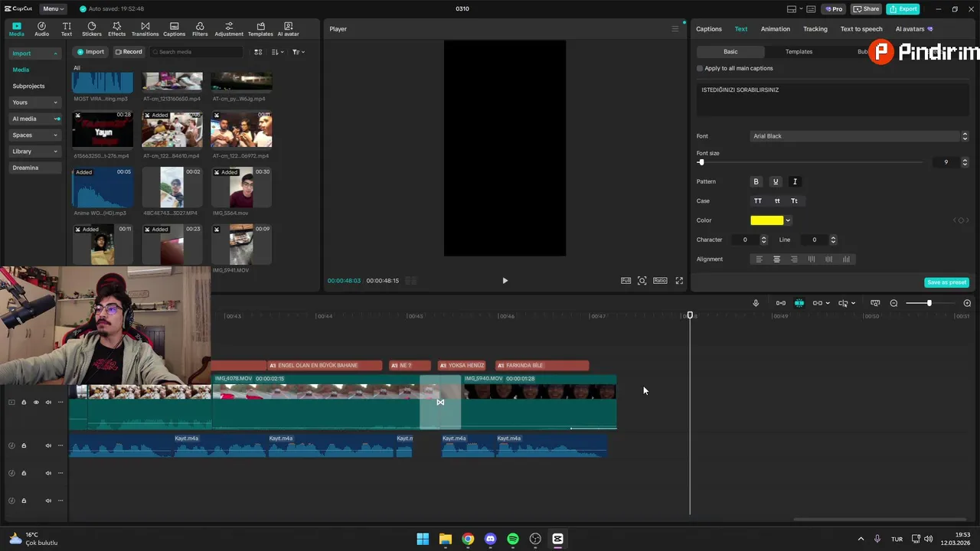Open the player panel hamburger menu
Image resolution: width=980 pixels, height=551 pixels.
click(675, 29)
